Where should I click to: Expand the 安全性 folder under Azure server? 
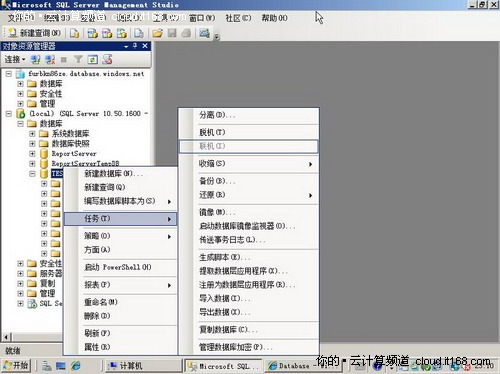(20, 94)
